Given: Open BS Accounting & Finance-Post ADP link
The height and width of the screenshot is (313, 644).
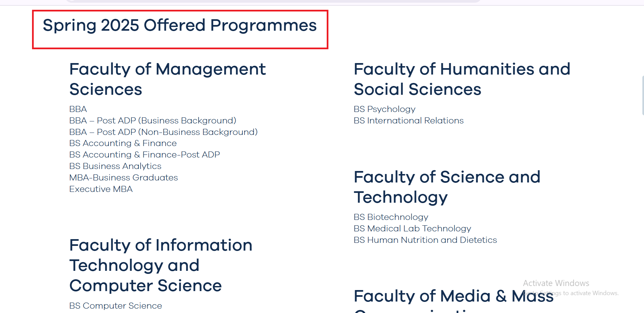Looking at the screenshot, I should [x=145, y=155].
